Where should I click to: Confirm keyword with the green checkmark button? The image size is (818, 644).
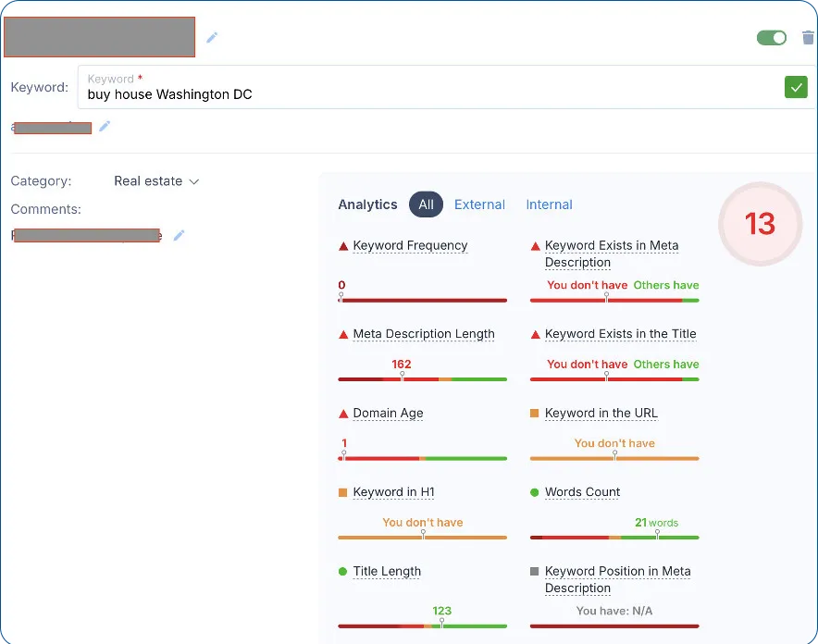pos(796,87)
